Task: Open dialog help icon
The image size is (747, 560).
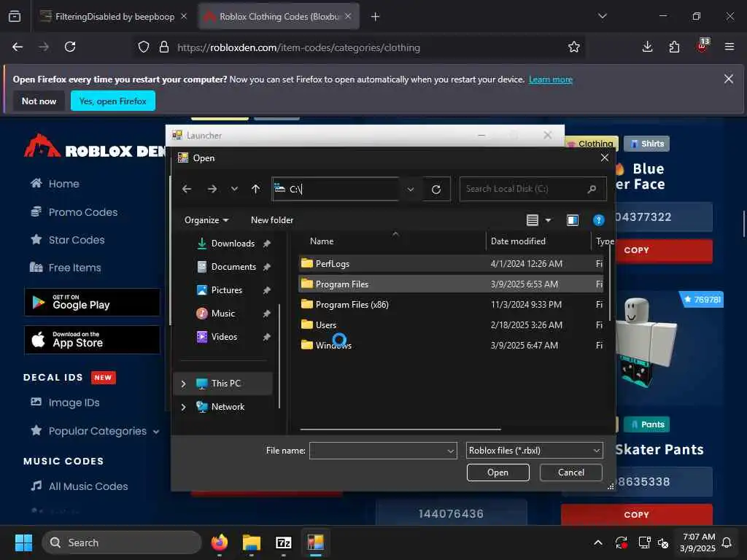Action: point(599,220)
